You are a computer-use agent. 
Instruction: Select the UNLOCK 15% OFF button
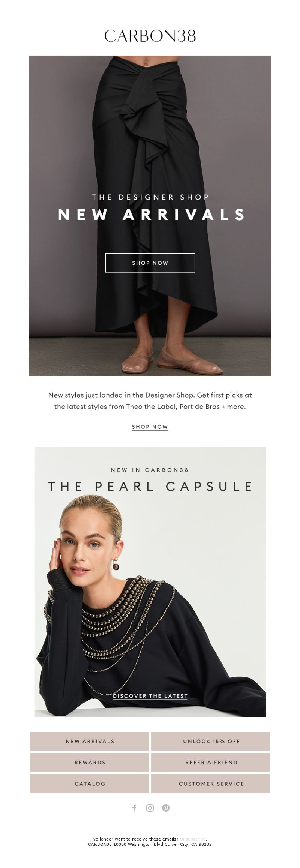click(x=211, y=741)
